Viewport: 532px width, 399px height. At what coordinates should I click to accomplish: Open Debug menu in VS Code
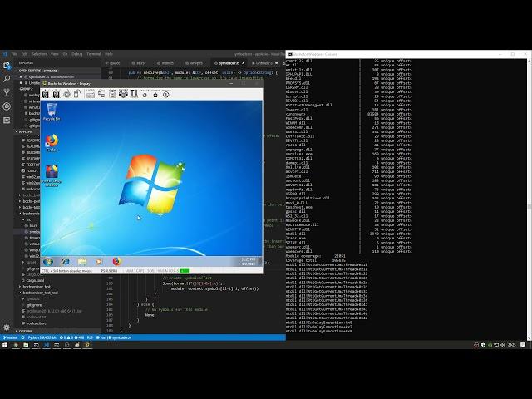pos(77,54)
